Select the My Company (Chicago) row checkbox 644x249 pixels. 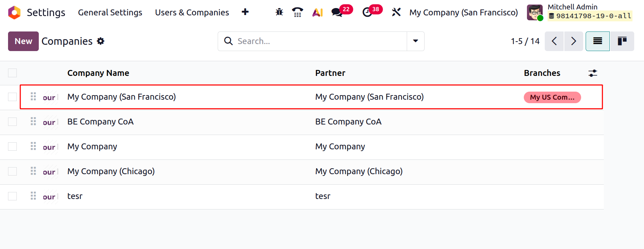[12, 171]
